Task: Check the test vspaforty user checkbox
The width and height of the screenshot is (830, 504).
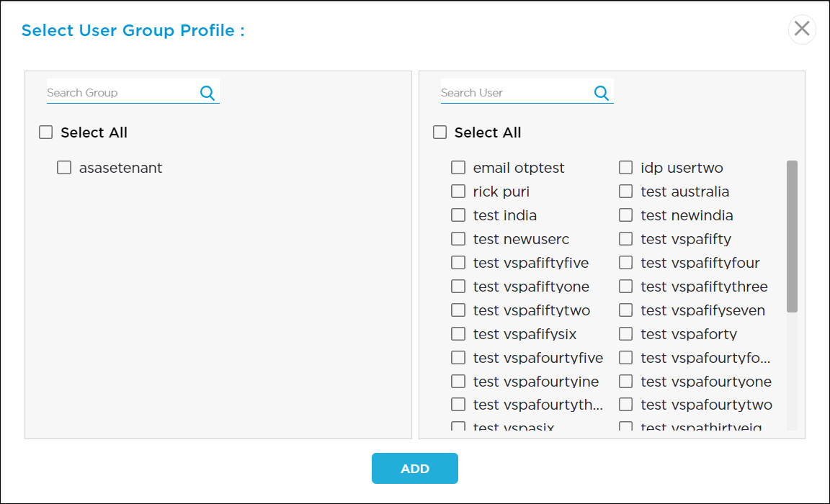Action: tap(625, 333)
